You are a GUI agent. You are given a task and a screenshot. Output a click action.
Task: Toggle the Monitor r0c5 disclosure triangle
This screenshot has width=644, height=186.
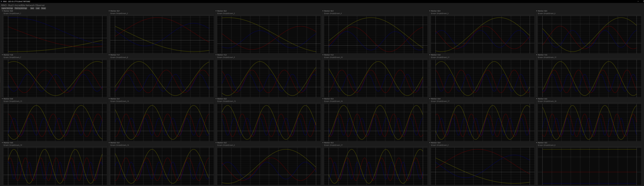point(536,11)
